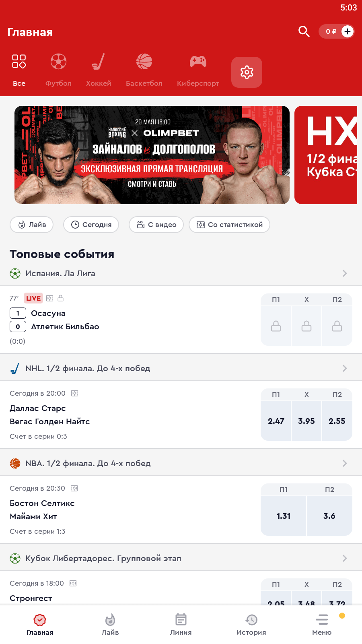Screen dimensions: 362x644
Task: Open the Зайналов vs Долгополов banner
Action: click(152, 155)
